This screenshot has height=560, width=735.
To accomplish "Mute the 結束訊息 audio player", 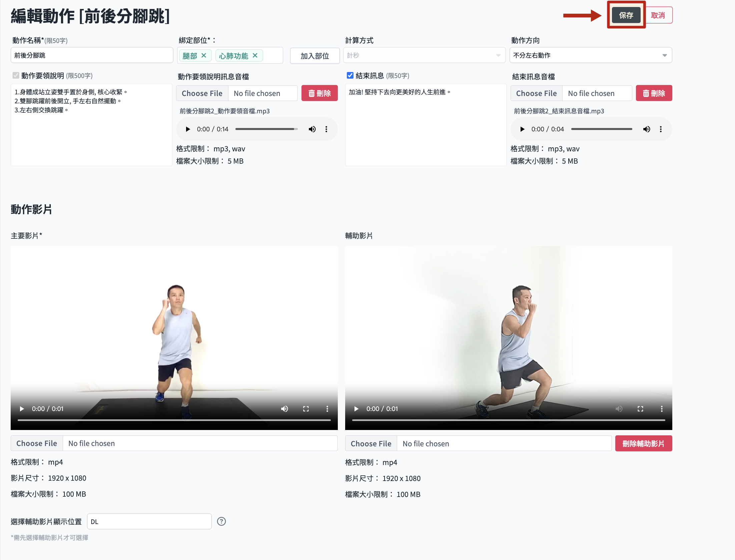I will [646, 129].
